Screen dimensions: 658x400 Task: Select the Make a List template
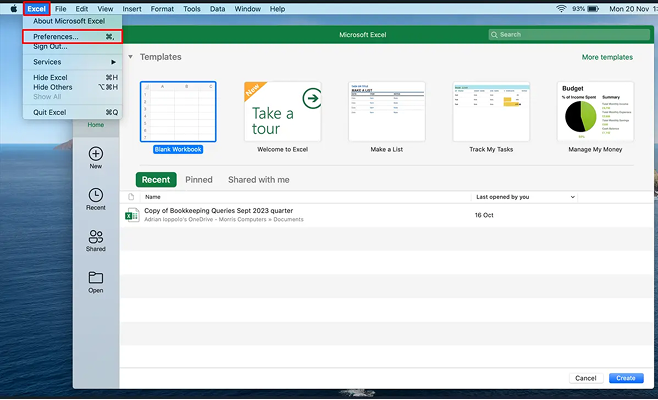coord(386,112)
